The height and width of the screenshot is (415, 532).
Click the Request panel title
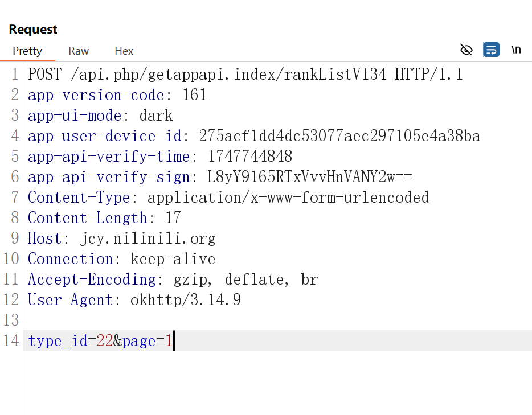point(32,29)
